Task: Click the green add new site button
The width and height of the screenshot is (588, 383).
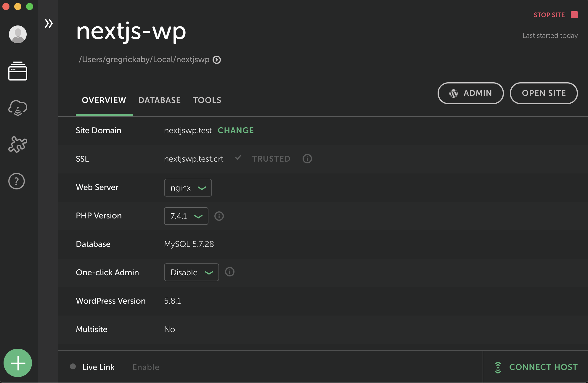Action: click(x=18, y=363)
